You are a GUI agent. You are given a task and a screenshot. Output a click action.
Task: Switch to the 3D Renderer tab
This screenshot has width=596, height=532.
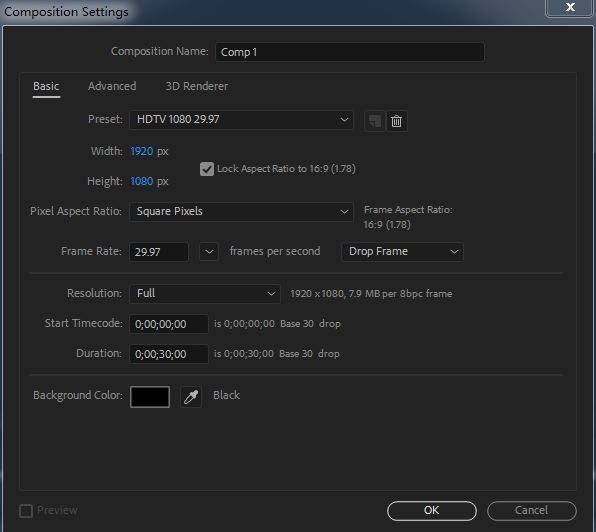[x=197, y=86]
